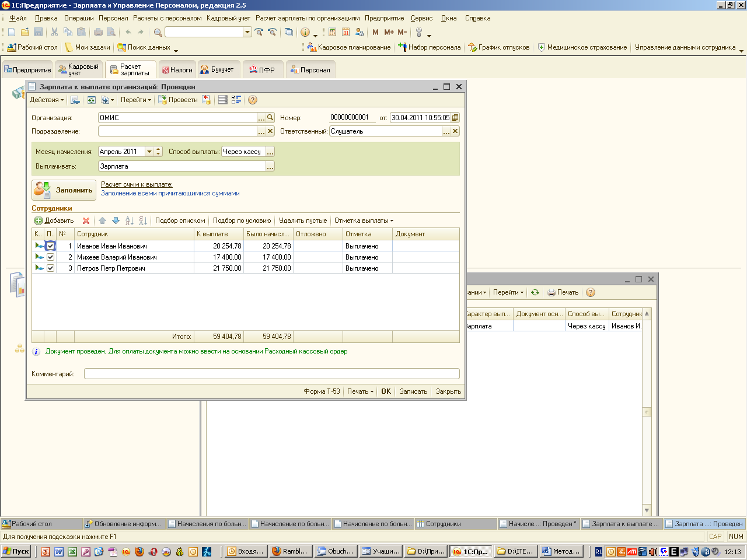Sort employees descending Z-A icon
The height and width of the screenshot is (560, 747).
coord(143,220)
